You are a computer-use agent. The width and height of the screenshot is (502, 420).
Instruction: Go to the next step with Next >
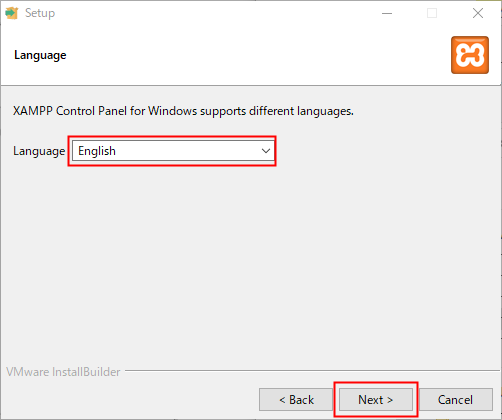tap(376, 399)
